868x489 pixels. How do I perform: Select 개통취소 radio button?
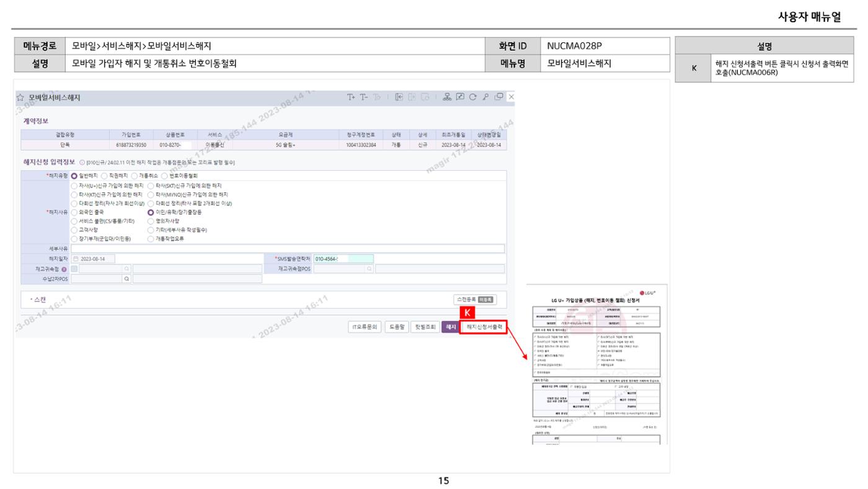[x=133, y=176]
